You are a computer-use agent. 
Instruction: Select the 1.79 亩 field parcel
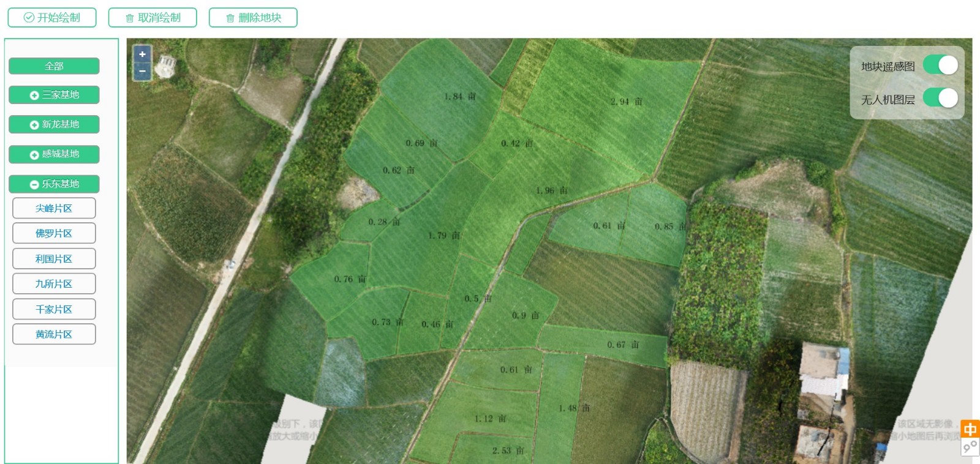click(x=443, y=236)
